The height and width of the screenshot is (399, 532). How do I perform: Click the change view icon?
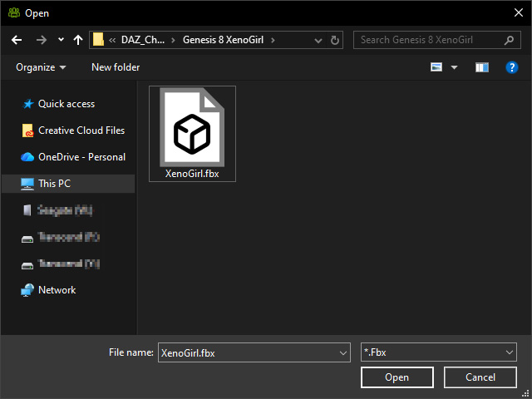click(x=436, y=66)
